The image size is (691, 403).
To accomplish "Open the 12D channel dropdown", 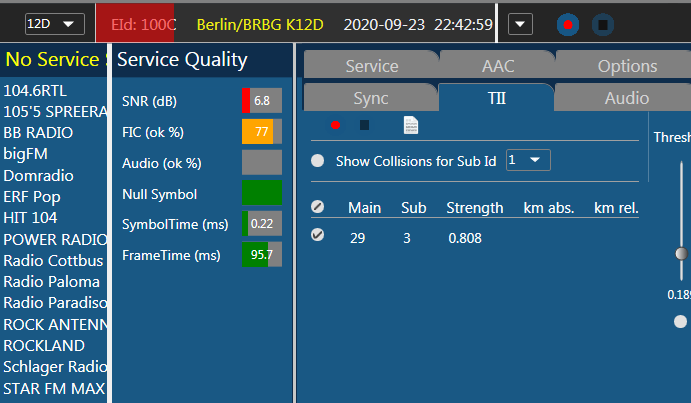I will point(55,23).
